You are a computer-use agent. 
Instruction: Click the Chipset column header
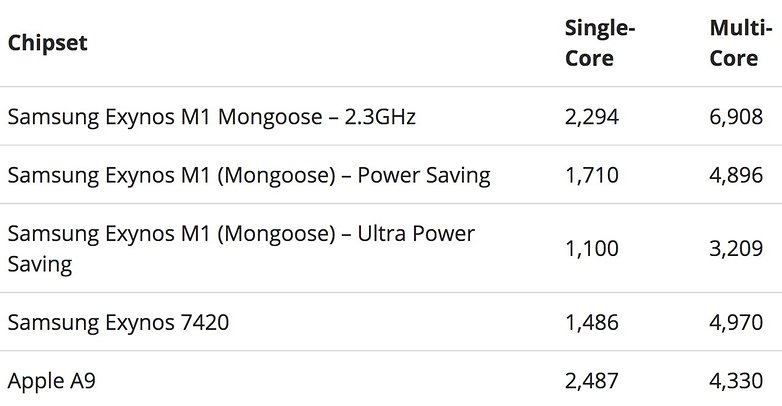(x=47, y=43)
